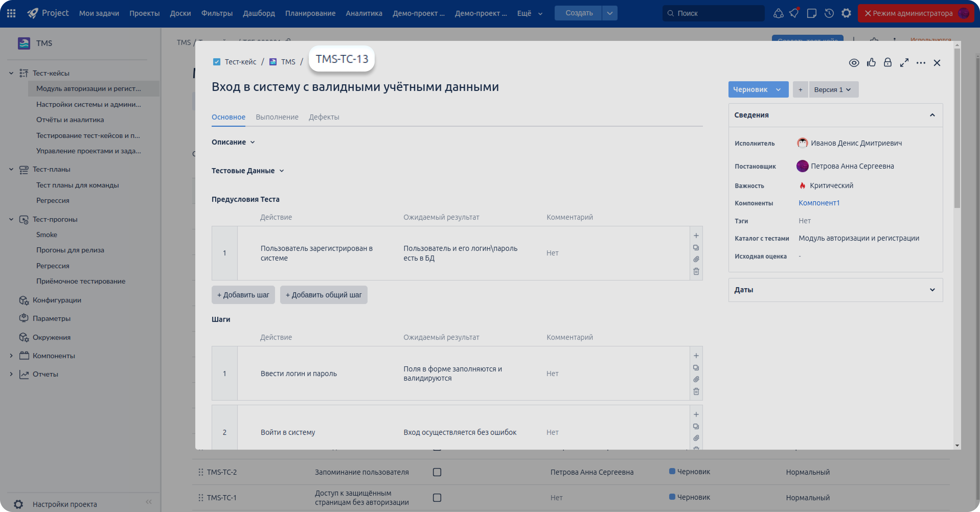
Task: Copy precondition step using duplicate icon
Action: 696,248
